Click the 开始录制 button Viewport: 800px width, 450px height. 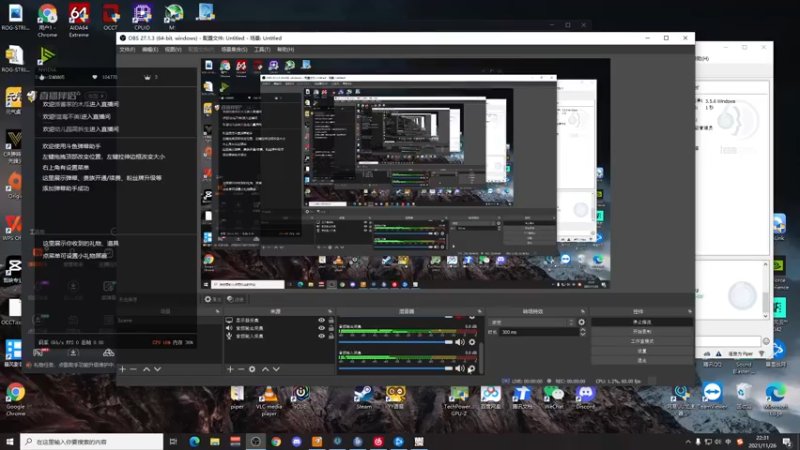coord(642,332)
